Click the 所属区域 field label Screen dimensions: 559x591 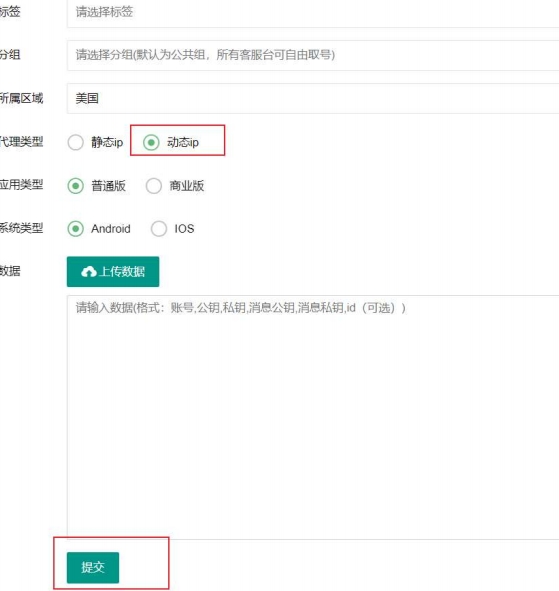[21, 98]
